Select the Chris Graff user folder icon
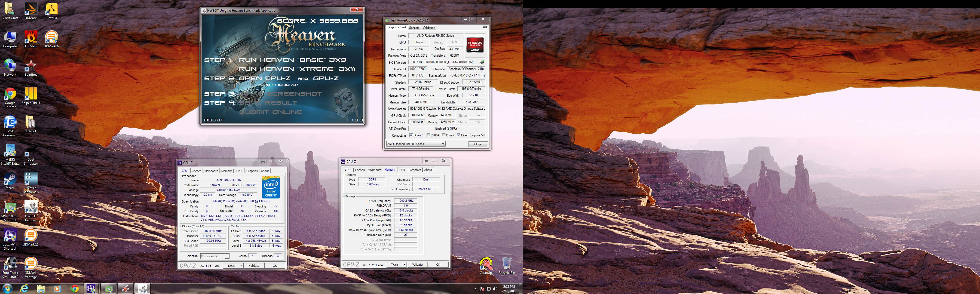Viewport: 980px width, 294px height. (10, 11)
